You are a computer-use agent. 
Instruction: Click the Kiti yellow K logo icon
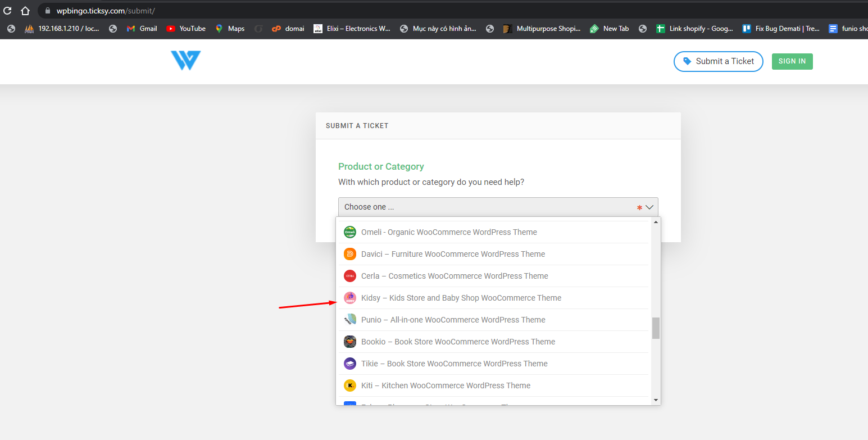(350, 385)
